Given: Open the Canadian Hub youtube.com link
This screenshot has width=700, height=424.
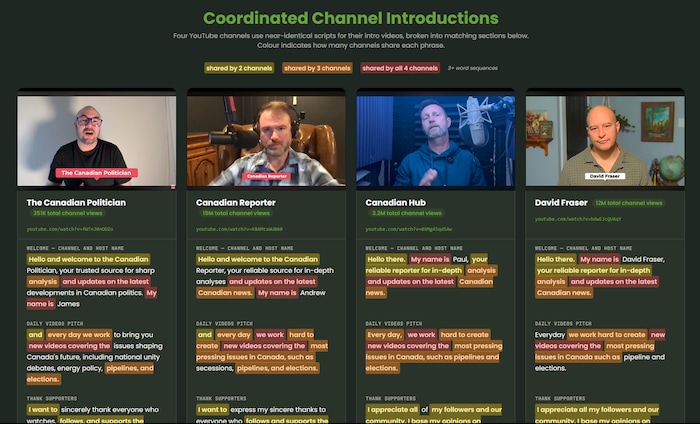Looking at the screenshot, I should pyautogui.click(x=408, y=229).
